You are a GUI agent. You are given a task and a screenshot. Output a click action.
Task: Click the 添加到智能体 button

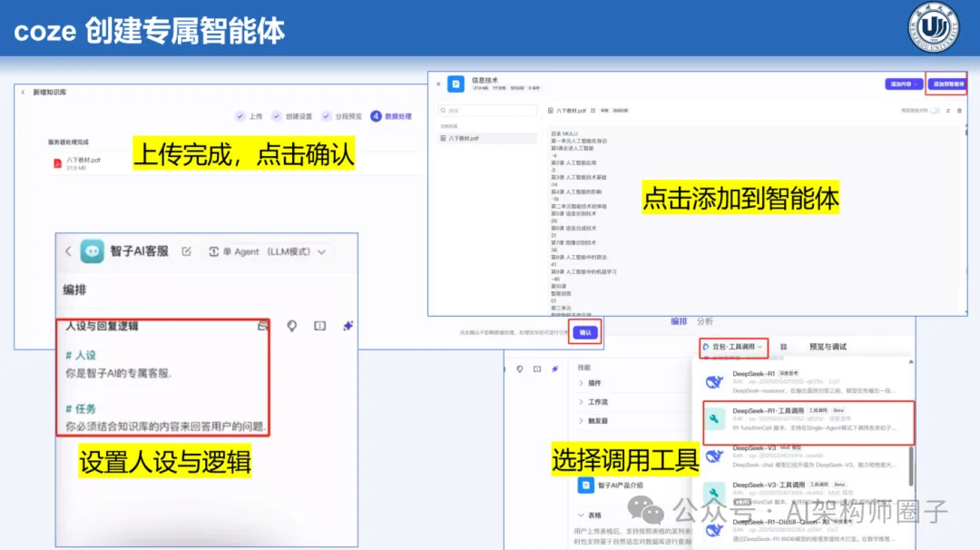946,83
